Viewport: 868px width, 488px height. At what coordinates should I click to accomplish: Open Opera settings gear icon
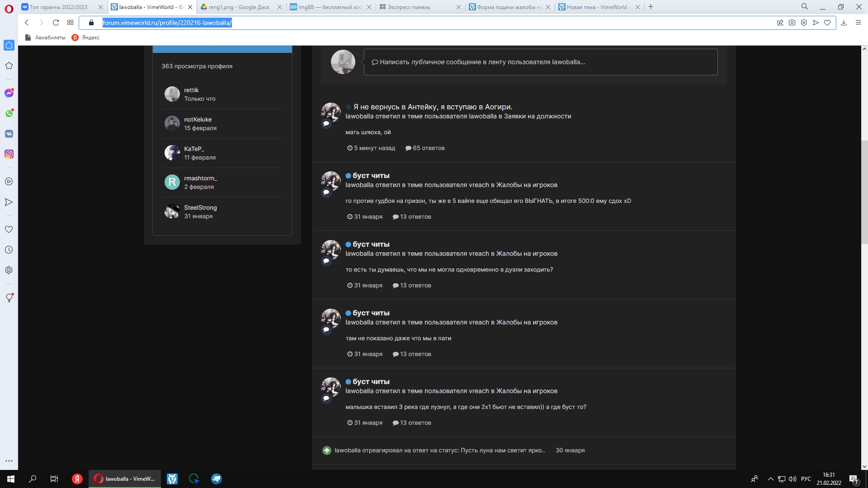(9, 270)
